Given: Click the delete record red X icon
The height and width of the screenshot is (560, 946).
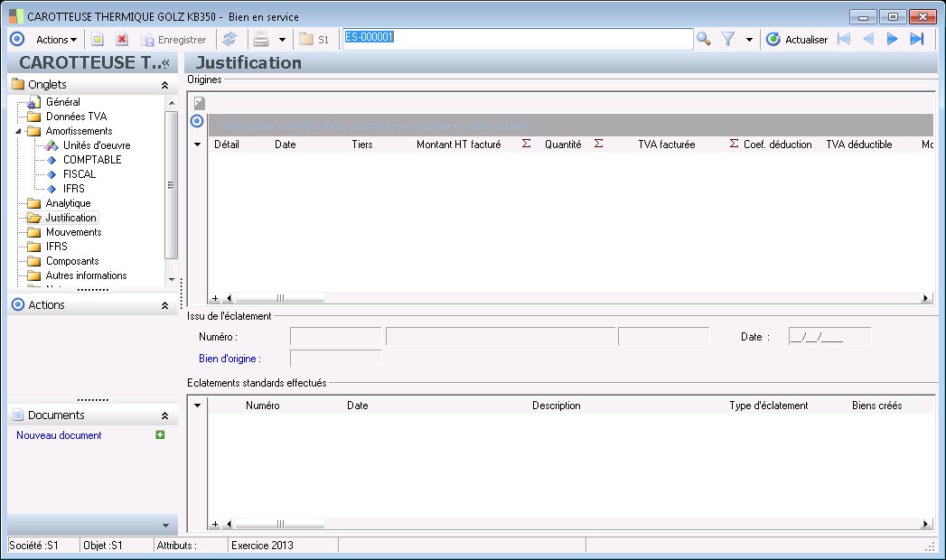Looking at the screenshot, I should [x=122, y=40].
